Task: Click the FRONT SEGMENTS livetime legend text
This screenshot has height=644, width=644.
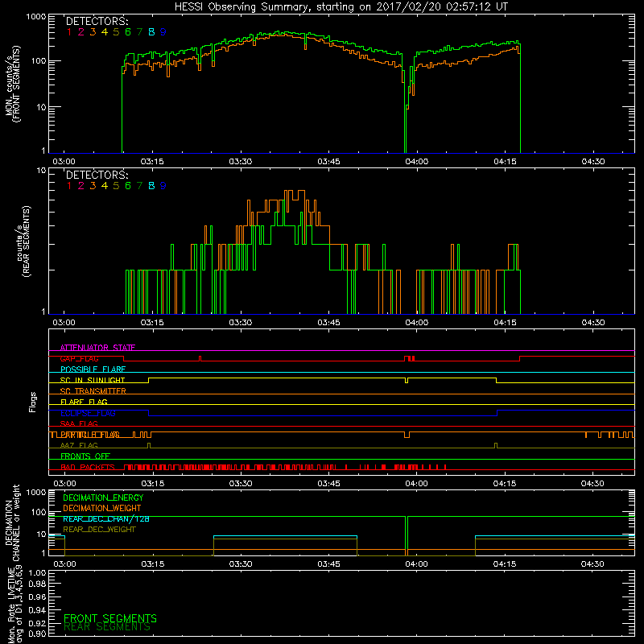Action: point(110,618)
